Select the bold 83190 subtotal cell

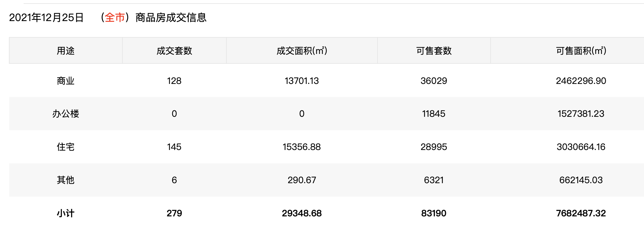pos(434,213)
